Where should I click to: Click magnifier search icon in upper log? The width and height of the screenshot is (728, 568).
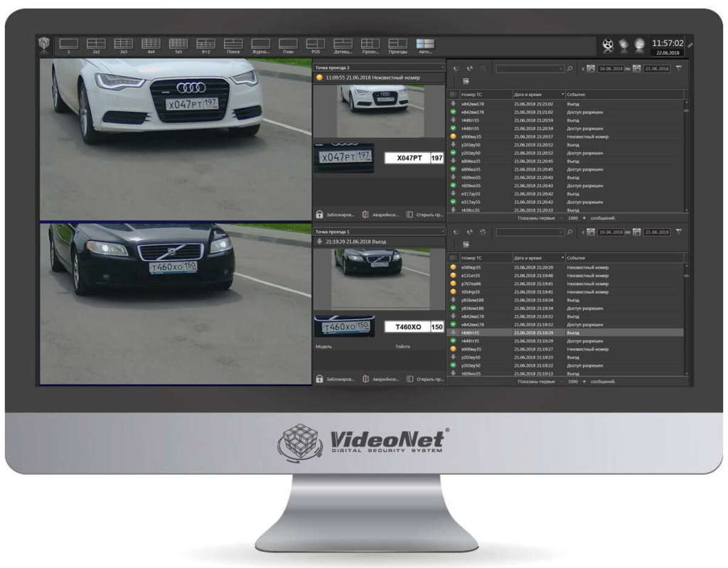point(569,69)
